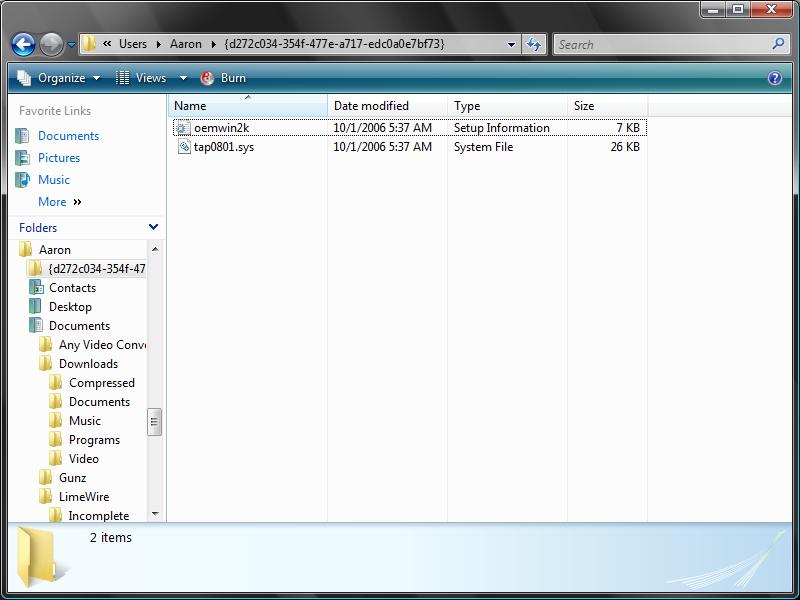Select Aaron in the address breadcrumb
The height and width of the screenshot is (600, 800).
pos(186,44)
